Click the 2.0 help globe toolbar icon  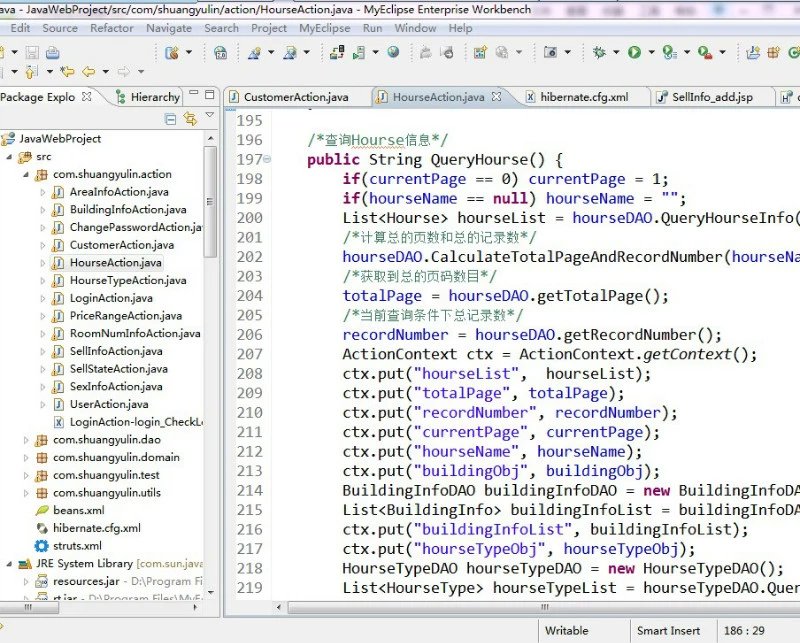point(220,53)
